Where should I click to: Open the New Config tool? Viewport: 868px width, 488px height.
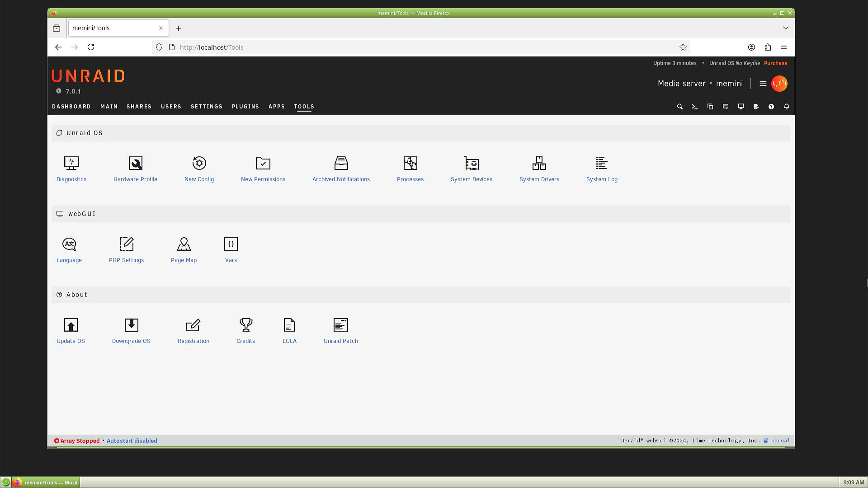click(199, 169)
